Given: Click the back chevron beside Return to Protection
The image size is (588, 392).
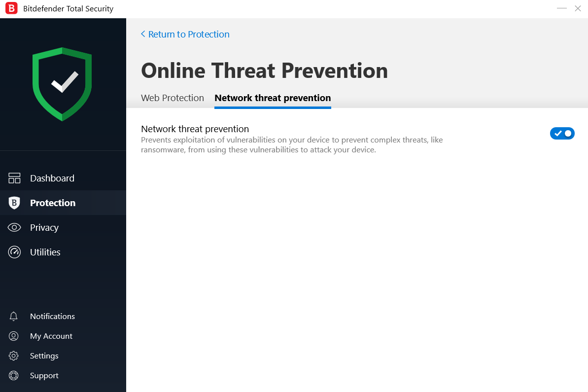Looking at the screenshot, I should [x=143, y=34].
